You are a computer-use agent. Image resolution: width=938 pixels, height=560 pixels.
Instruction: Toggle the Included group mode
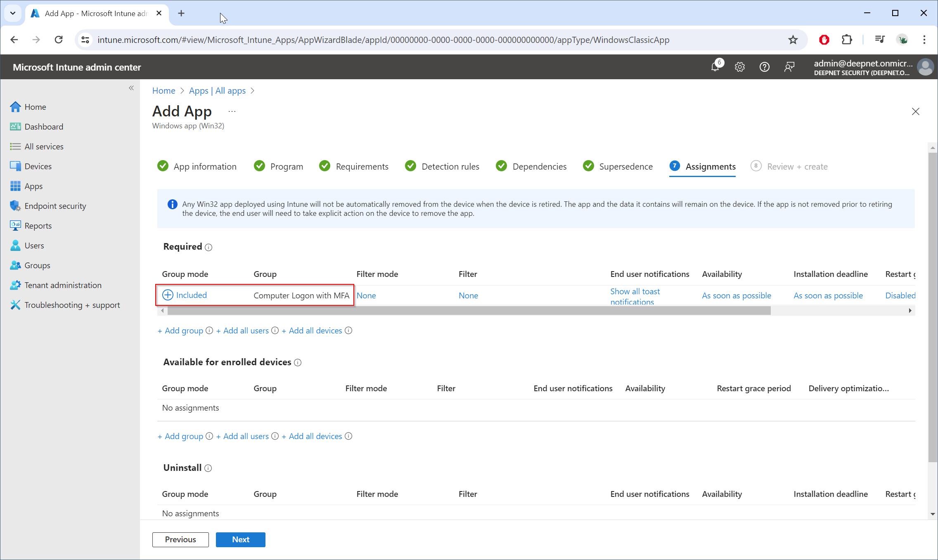coord(185,295)
